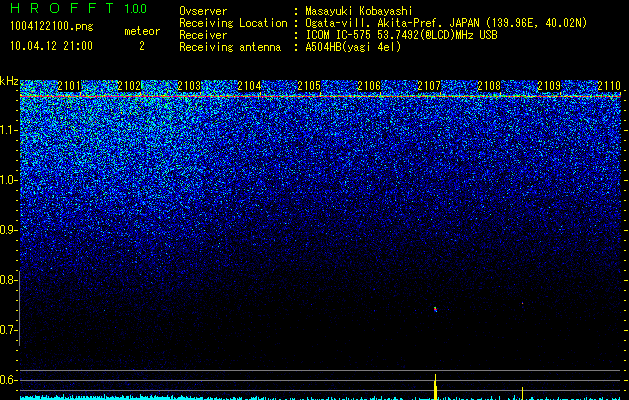Click the 2110 time marker
The image size is (629, 400).
click(609, 85)
